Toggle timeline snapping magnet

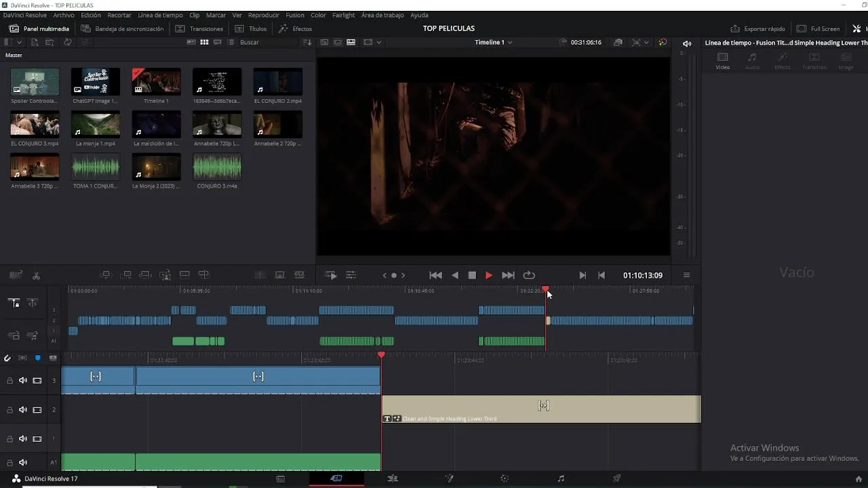click(7, 358)
